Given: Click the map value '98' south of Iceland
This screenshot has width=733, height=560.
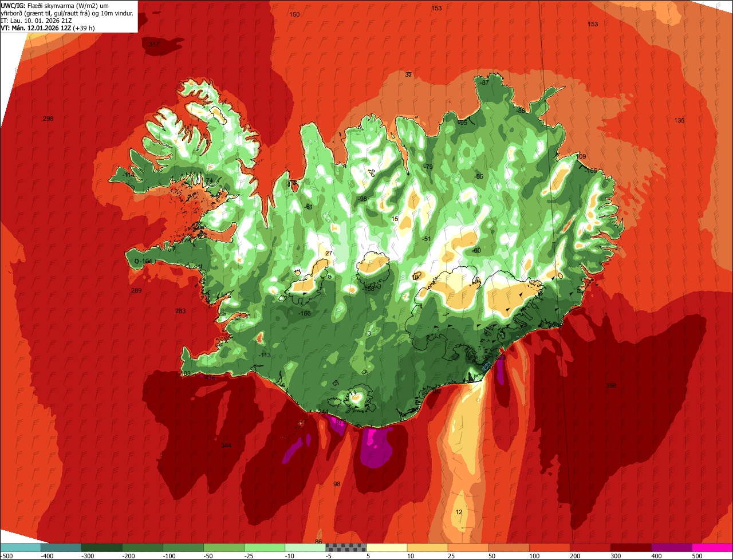Looking at the screenshot, I should 337,484.
